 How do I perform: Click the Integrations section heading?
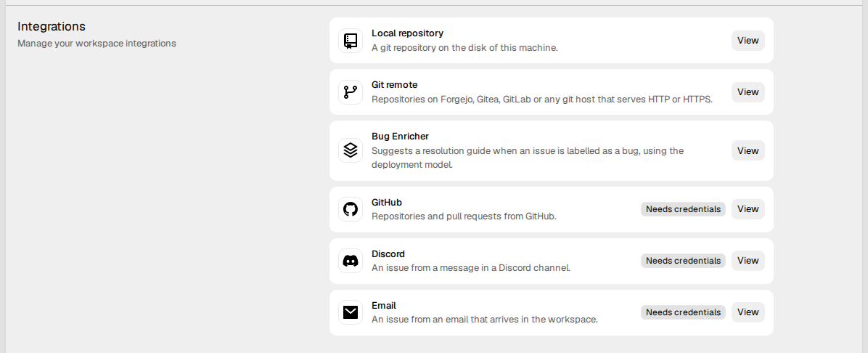point(52,27)
